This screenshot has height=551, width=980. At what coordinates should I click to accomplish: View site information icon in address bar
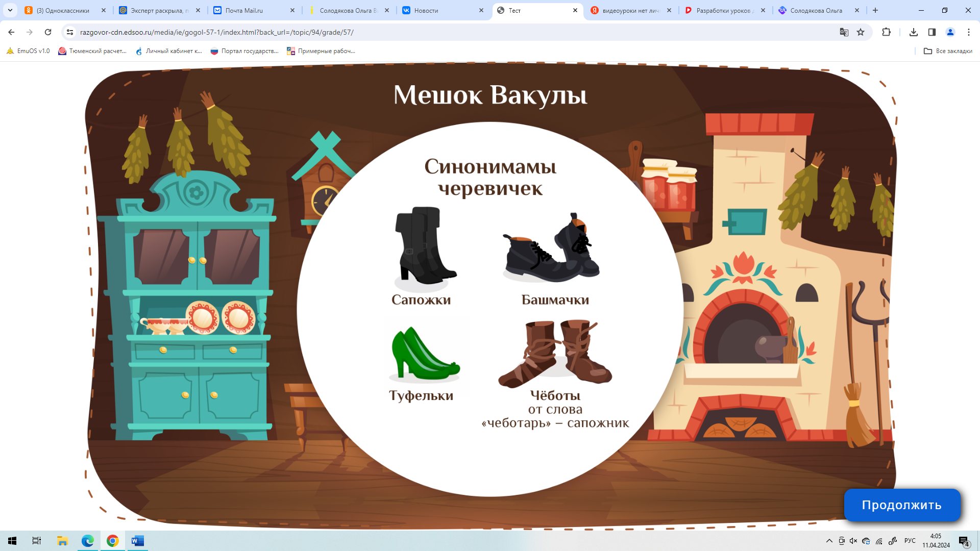[x=70, y=32]
